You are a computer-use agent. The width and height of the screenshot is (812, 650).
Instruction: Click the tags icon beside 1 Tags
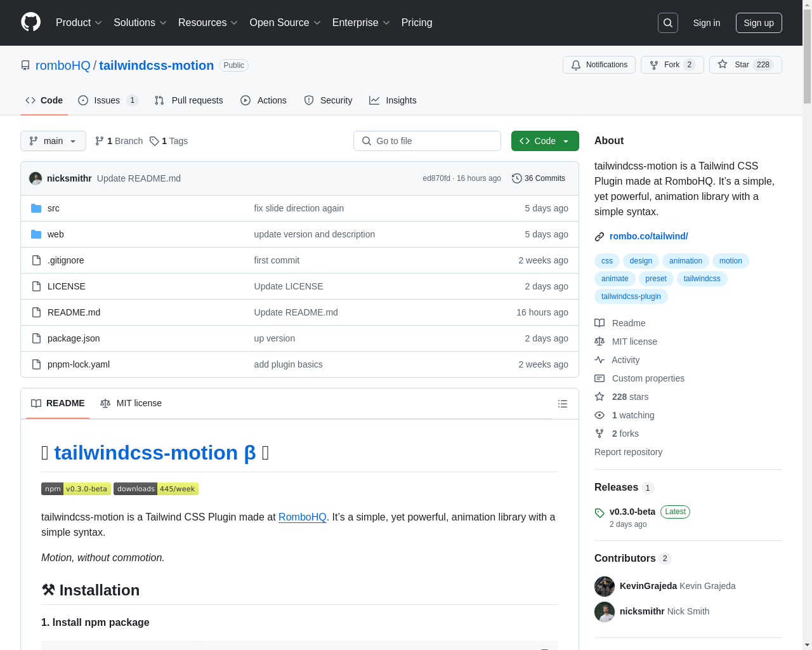(154, 141)
